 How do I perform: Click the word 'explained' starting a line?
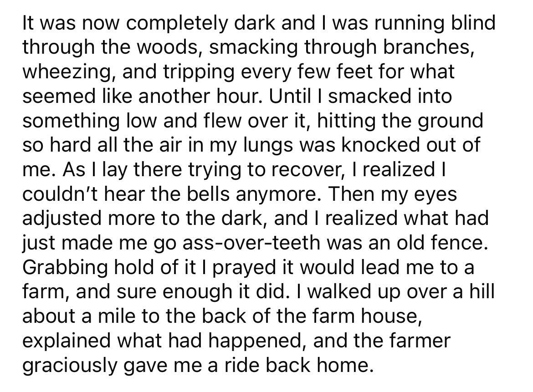[66, 341]
